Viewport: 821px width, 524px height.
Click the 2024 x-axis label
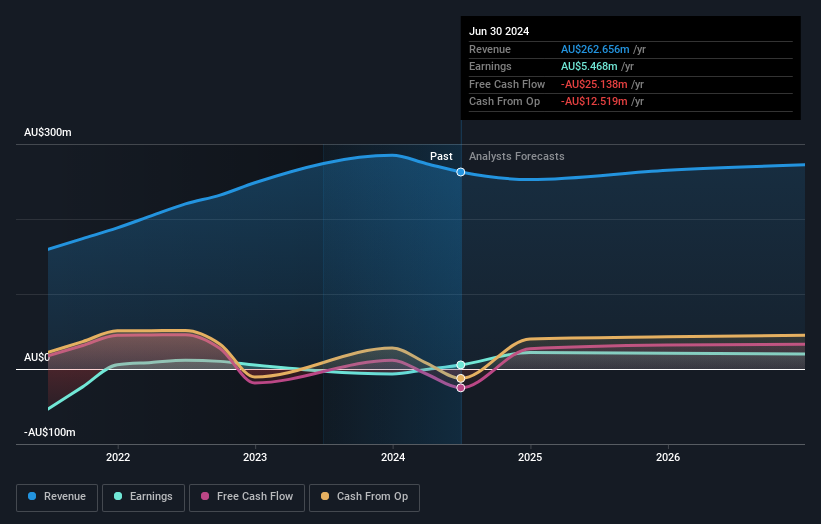[x=393, y=457]
